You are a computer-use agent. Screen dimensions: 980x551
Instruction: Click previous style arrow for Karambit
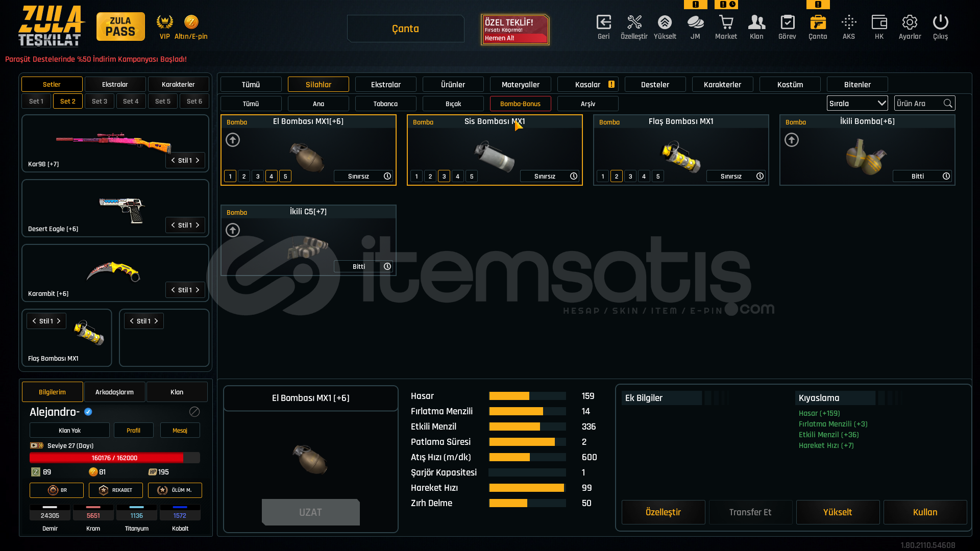tap(173, 290)
